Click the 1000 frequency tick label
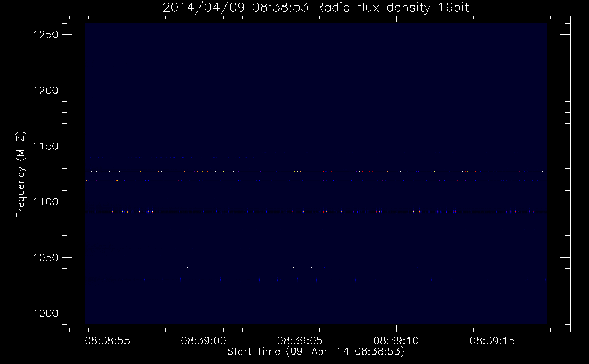 click(46, 313)
